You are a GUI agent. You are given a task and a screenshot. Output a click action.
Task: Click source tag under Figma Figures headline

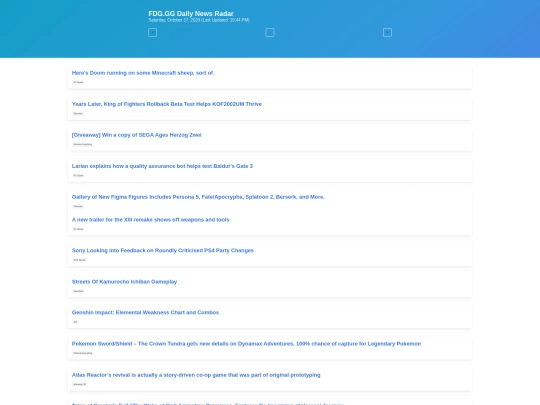[78, 206]
